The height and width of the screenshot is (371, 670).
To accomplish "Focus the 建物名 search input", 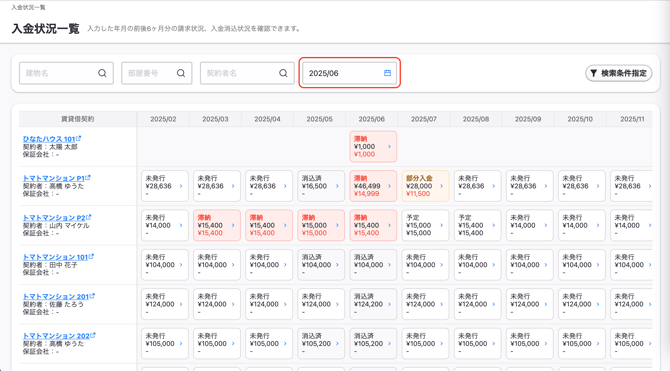I will pyautogui.click(x=66, y=73).
